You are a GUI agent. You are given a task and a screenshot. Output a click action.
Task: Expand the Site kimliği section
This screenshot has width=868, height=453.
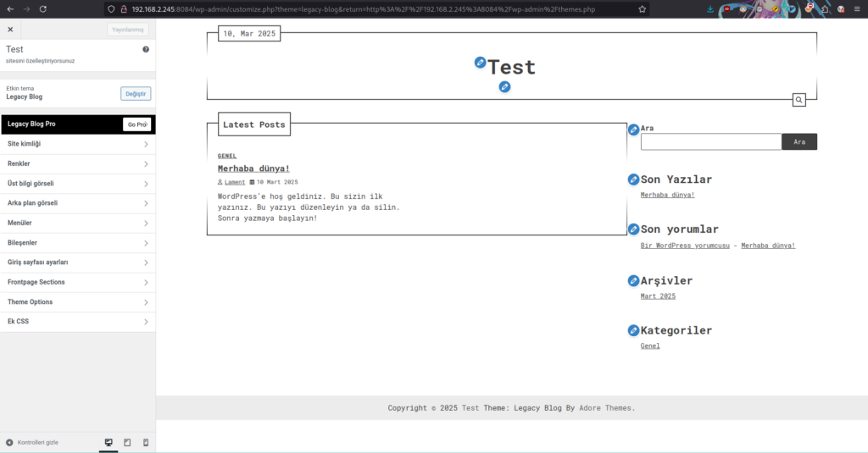(78, 144)
